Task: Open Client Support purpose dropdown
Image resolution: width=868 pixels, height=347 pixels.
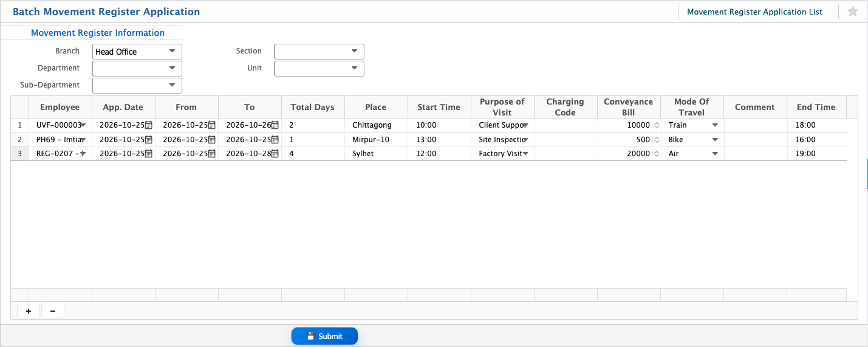Action: click(525, 125)
